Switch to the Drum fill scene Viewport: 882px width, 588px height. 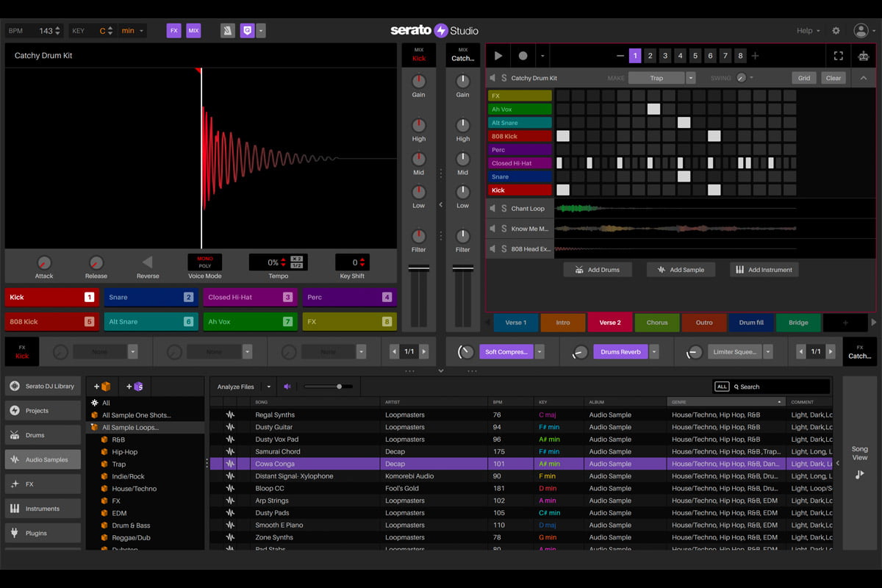pos(751,323)
